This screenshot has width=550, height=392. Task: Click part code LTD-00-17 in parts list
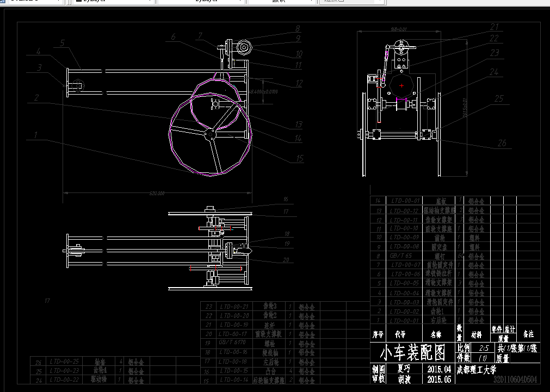click(x=233, y=334)
